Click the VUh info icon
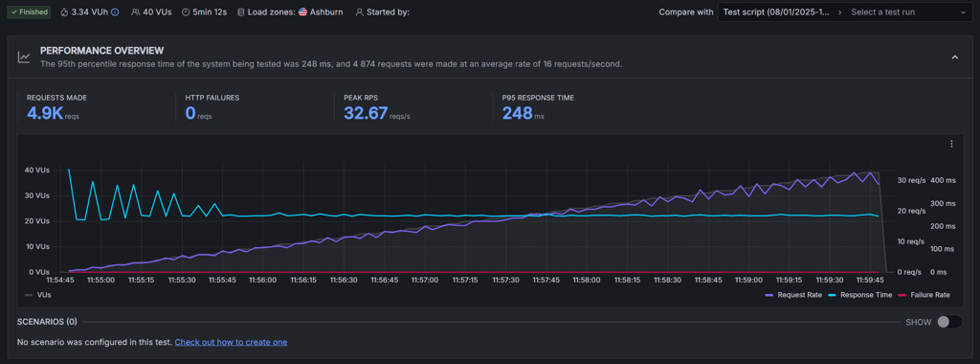980x364 pixels. (x=115, y=11)
